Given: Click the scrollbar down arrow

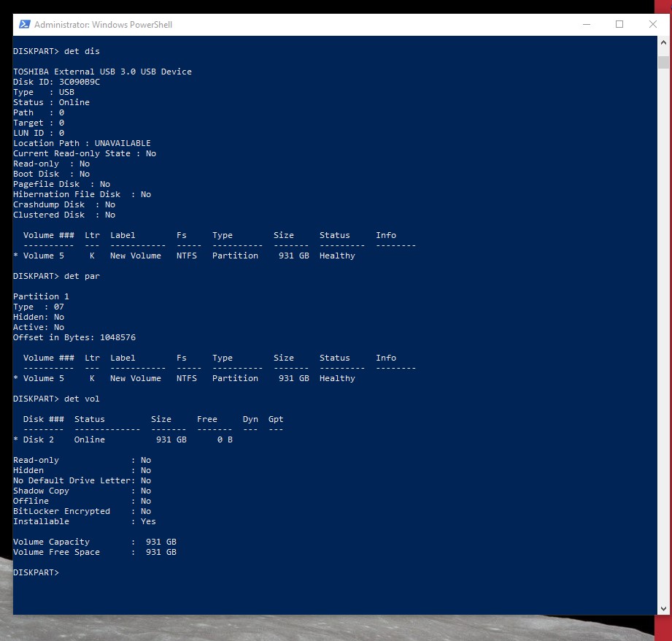Looking at the screenshot, I should click(x=663, y=607).
